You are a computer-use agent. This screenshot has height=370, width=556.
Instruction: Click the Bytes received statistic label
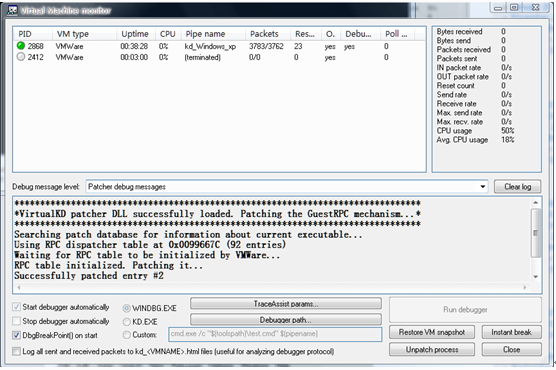click(x=459, y=32)
